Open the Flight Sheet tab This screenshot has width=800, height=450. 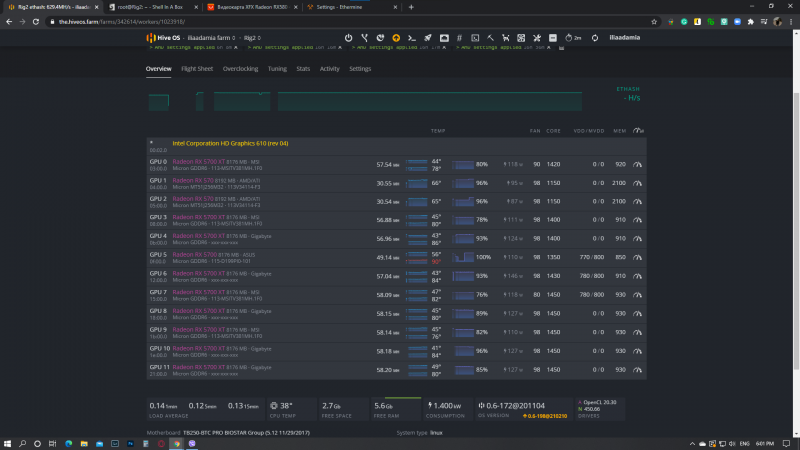click(197, 69)
